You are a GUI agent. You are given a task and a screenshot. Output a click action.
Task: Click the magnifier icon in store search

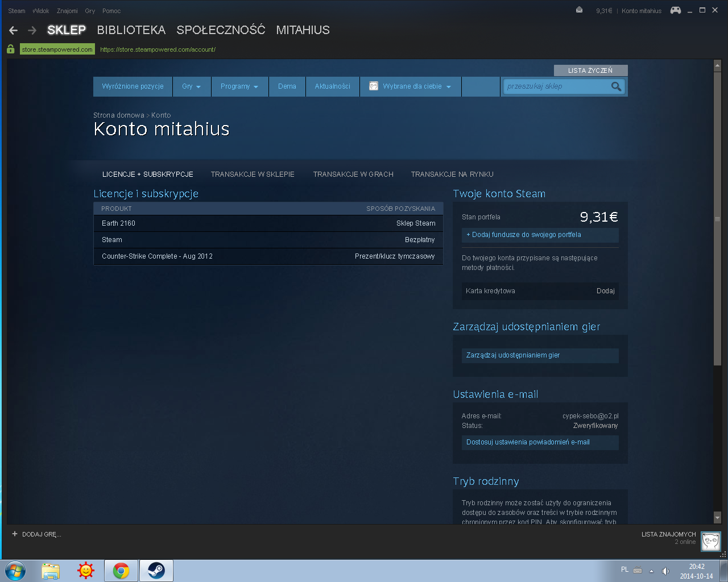(x=616, y=86)
